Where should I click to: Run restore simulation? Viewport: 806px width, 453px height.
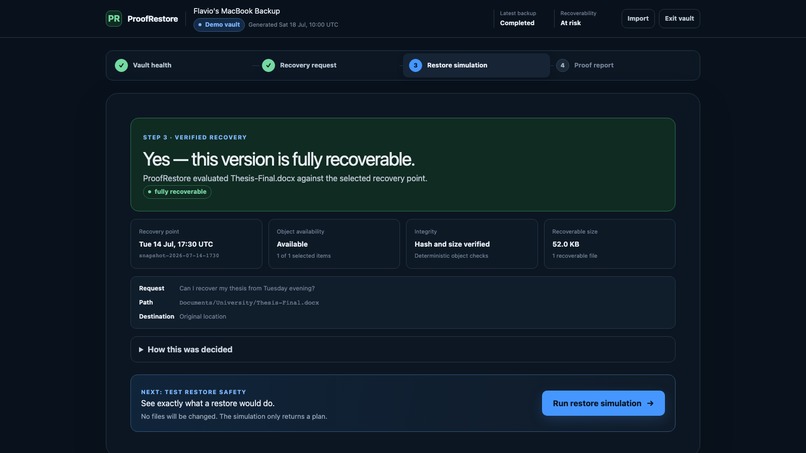click(603, 404)
